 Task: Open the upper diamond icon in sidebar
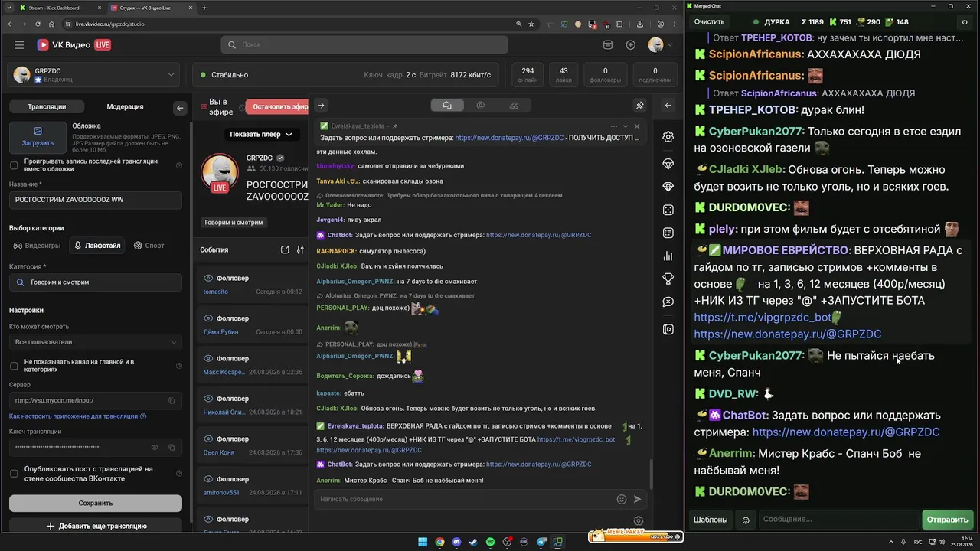tap(668, 165)
